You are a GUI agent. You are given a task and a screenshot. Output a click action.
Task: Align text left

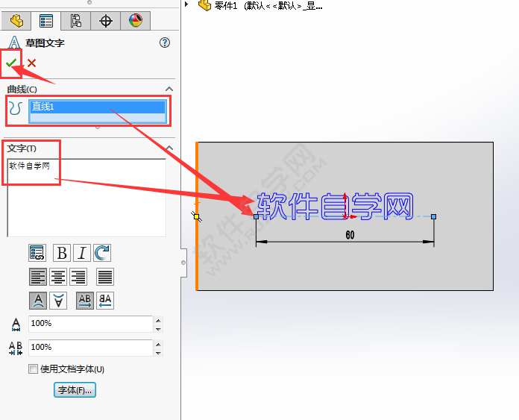click(x=38, y=277)
